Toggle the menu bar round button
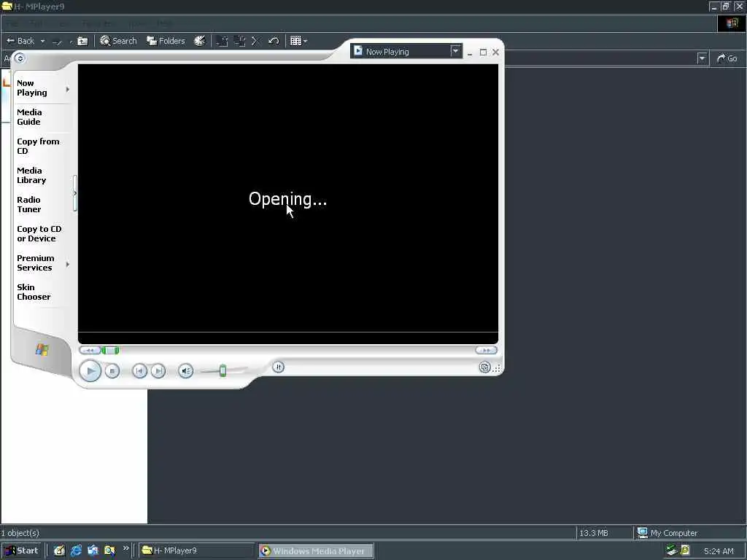The height and width of the screenshot is (560, 747). click(x=20, y=58)
